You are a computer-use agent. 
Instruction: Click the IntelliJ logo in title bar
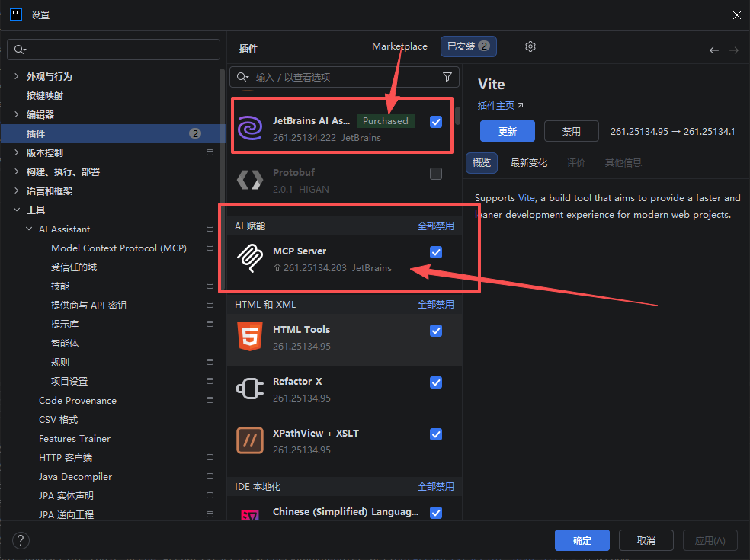[16, 14]
